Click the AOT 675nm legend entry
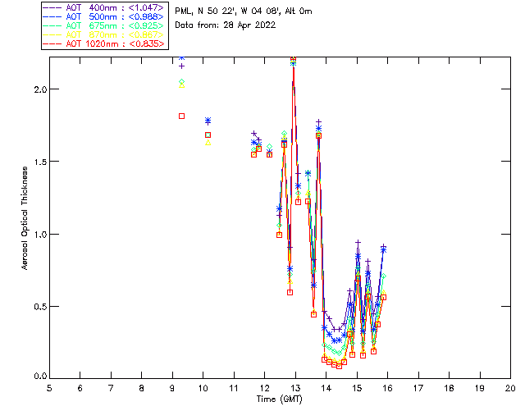The image size is (525, 420). pyautogui.click(x=104, y=25)
